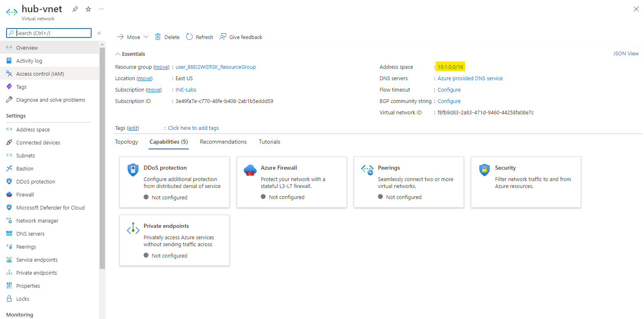Click the Locks padlock icon

click(x=9, y=299)
